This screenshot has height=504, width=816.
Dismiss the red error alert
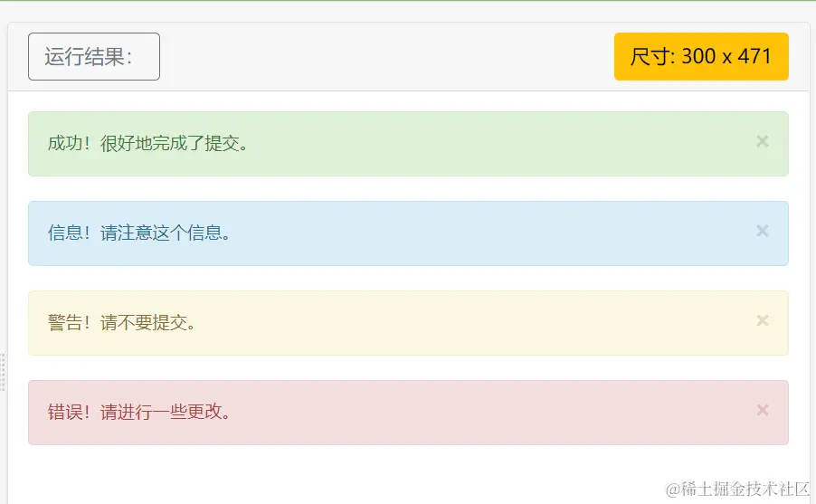pyautogui.click(x=763, y=410)
